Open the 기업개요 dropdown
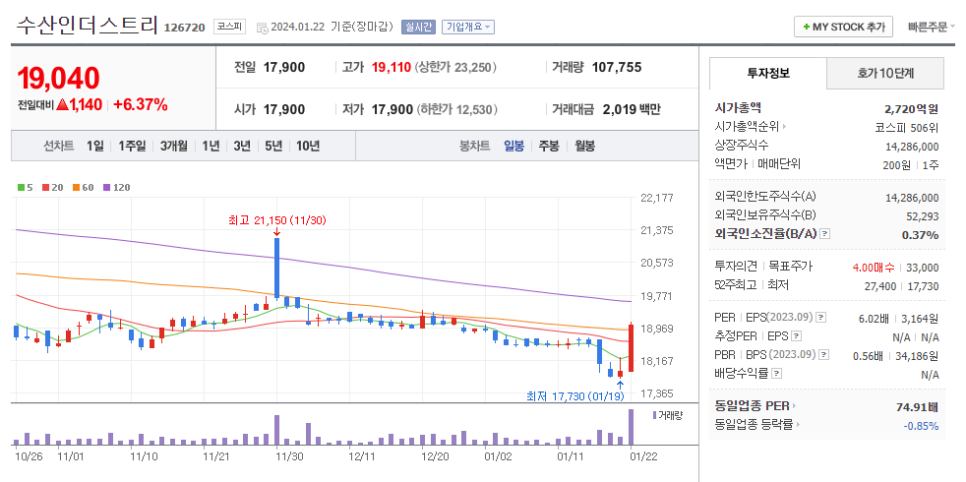 click(x=468, y=27)
